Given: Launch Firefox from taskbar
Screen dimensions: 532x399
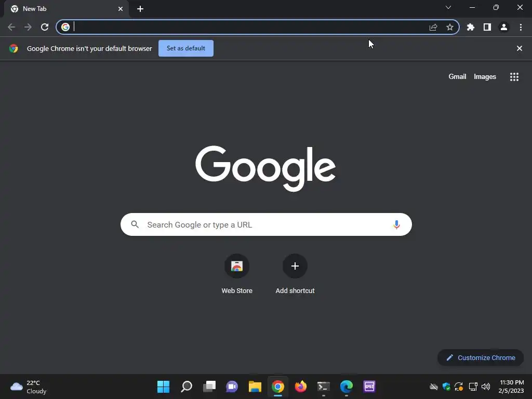Looking at the screenshot, I should (301, 387).
